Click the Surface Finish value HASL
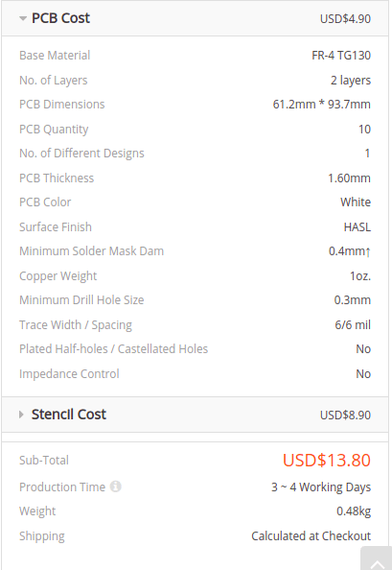Viewport: 392px width, 570px height. pyautogui.click(x=357, y=227)
